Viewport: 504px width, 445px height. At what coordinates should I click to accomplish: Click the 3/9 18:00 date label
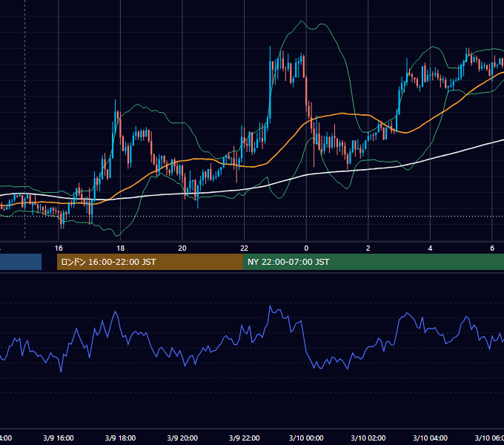120,438
